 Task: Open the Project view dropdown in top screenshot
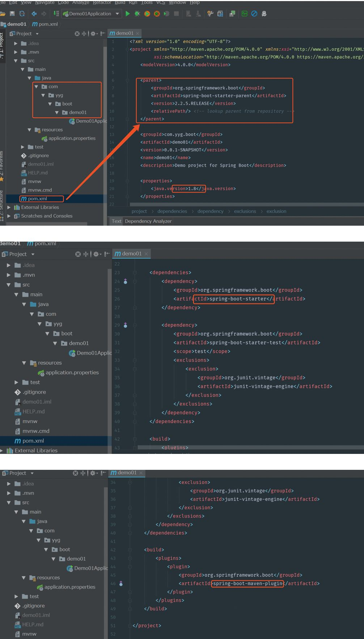pos(37,34)
